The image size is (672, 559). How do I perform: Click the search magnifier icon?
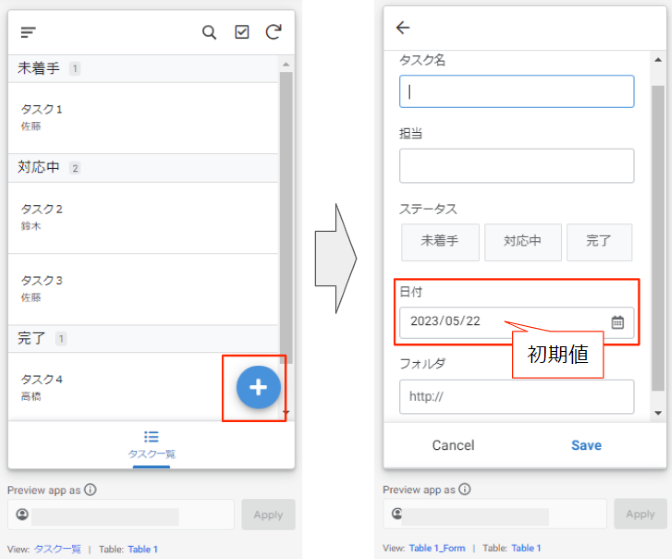click(x=209, y=32)
